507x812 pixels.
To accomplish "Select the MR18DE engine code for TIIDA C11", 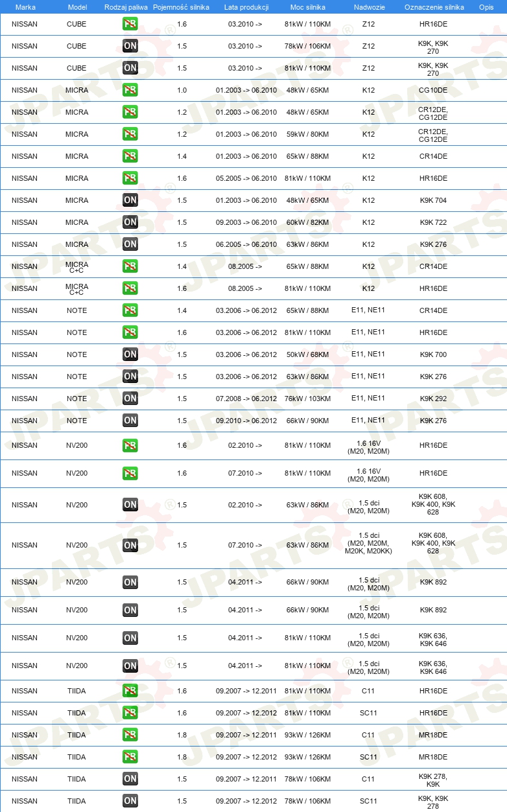I will coord(433,735).
